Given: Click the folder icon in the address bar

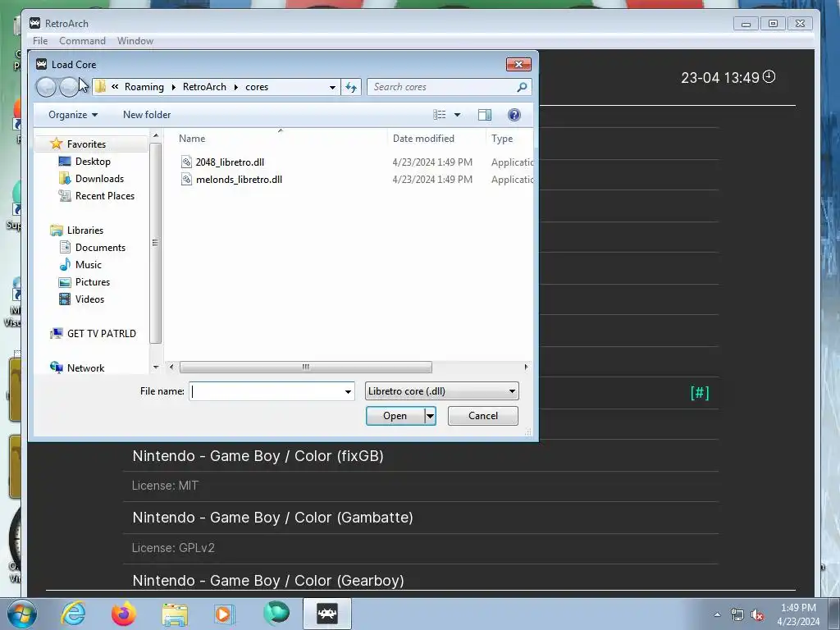Looking at the screenshot, I should 100,87.
